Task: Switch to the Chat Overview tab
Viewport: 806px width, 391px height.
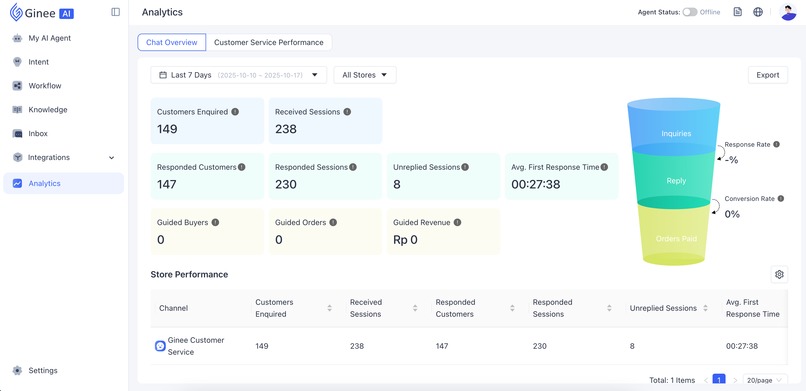Action: 172,42
